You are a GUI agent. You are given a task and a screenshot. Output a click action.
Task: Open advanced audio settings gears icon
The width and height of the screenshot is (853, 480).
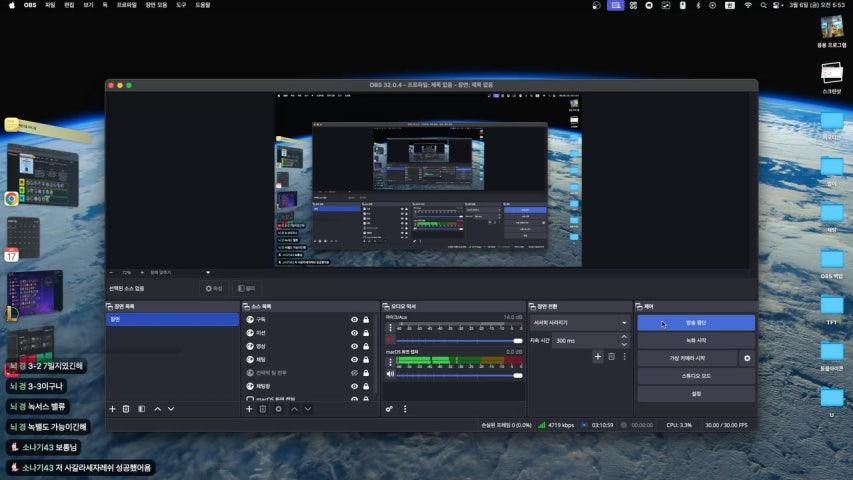pyautogui.click(x=389, y=409)
